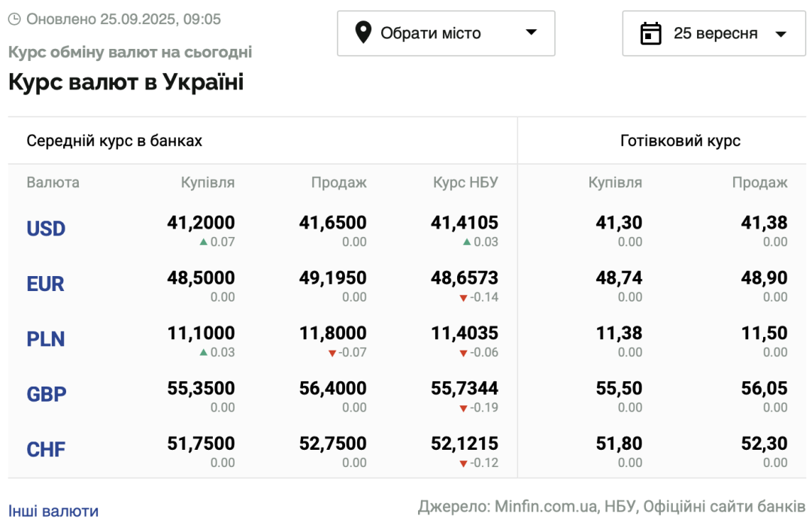
Task: Switch to the Готівковий курс section
Action: [681, 141]
